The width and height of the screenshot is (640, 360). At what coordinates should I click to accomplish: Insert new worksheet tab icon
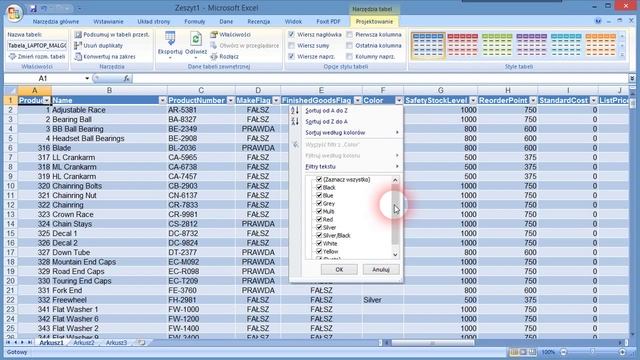[x=141, y=343]
